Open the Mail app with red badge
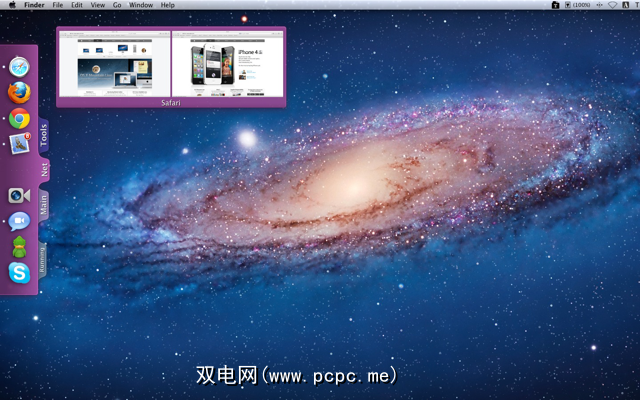The image size is (640, 400). tap(20, 144)
